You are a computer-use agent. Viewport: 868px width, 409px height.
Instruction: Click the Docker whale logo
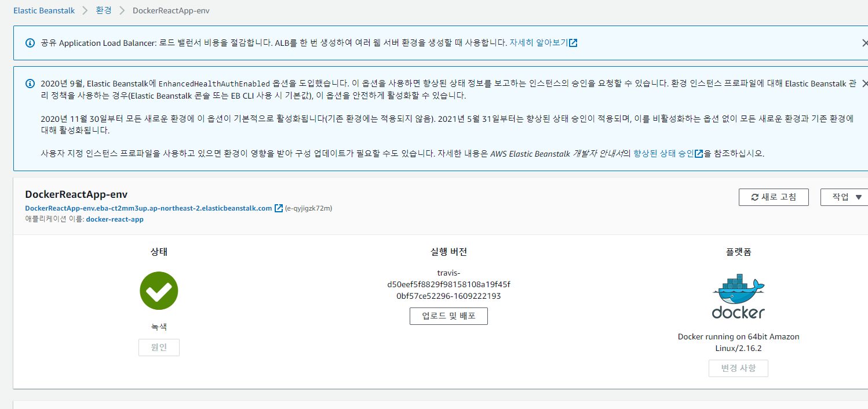tap(738, 296)
